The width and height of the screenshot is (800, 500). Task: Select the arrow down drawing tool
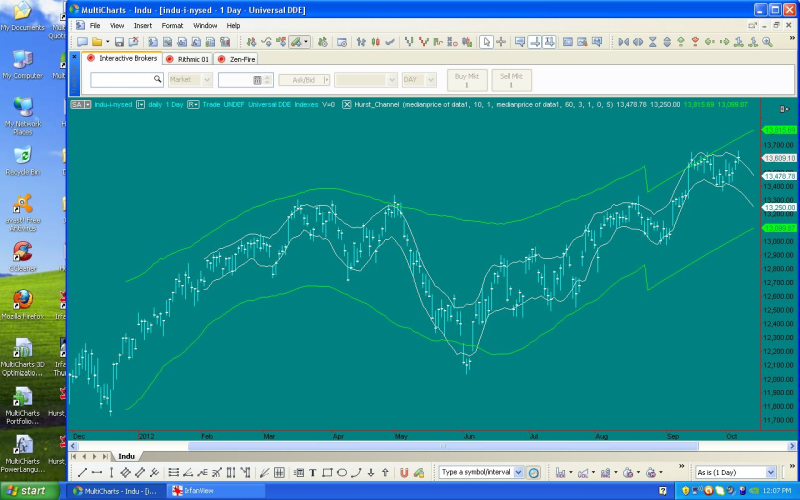point(371,472)
